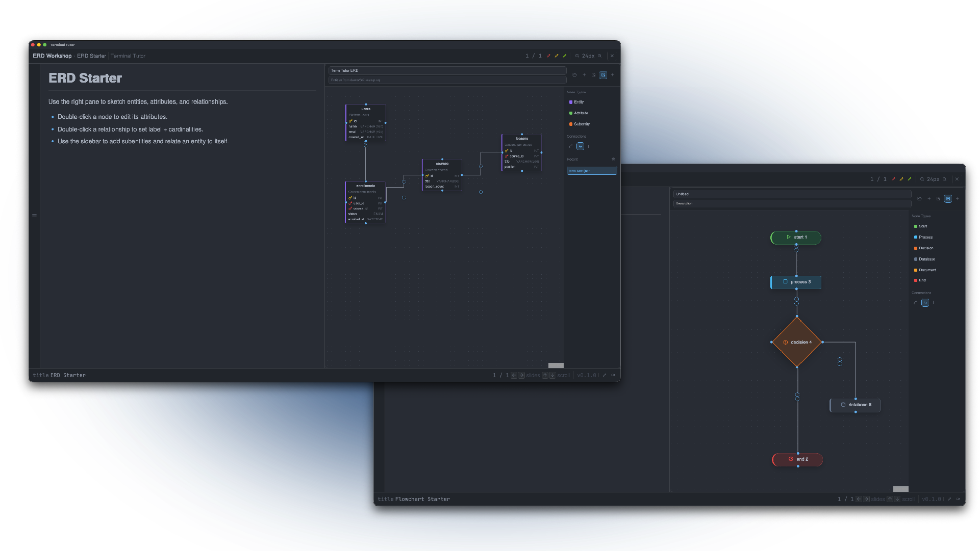Select the lessons entity node
Viewport: 980px width, 551px height.
tap(521, 152)
